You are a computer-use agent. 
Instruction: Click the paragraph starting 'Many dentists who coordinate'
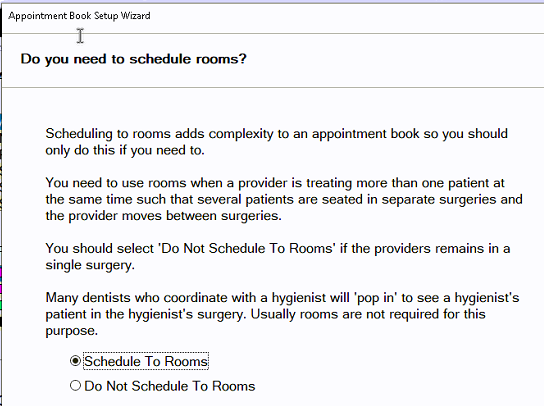click(282, 314)
